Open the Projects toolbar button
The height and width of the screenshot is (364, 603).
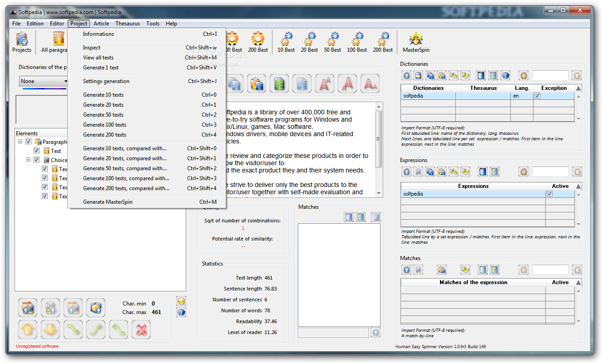[x=21, y=42]
